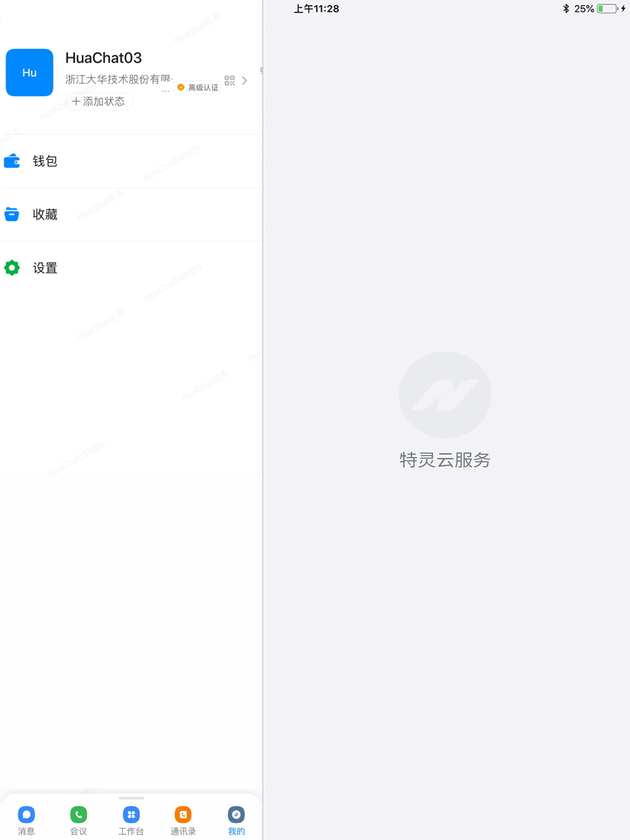Expand profile details via chevron arrow
The width and height of the screenshot is (630, 840).
244,81
